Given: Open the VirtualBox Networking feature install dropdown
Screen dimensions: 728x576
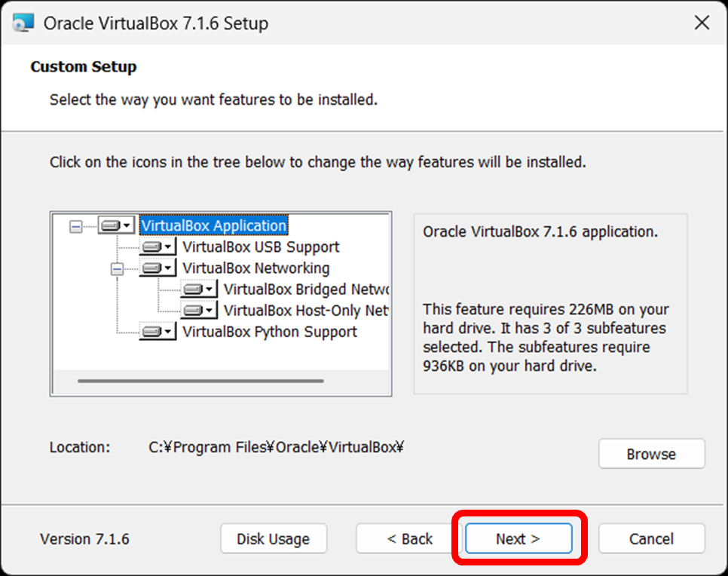Looking at the screenshot, I should pos(158,268).
